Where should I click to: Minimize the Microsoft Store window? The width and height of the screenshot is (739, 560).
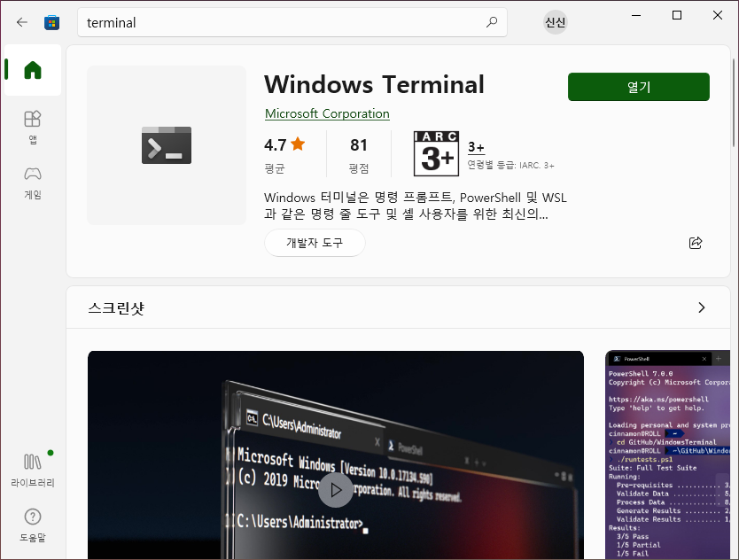(x=636, y=15)
